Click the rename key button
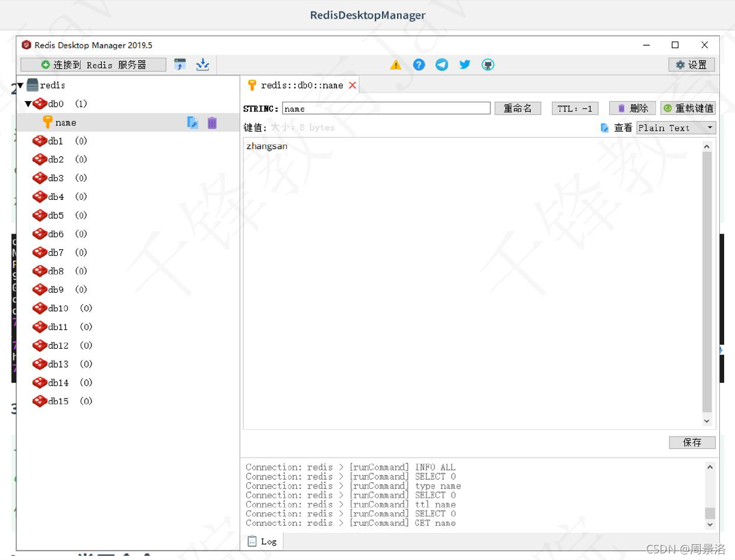The width and height of the screenshot is (735, 560). pos(518,108)
